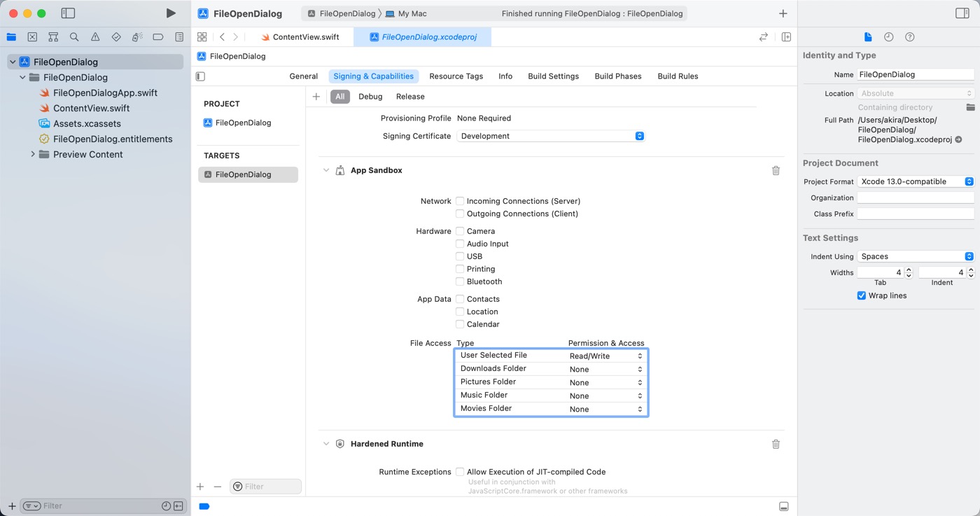The width and height of the screenshot is (980, 516).
Task: Check the Audio Input option
Action: 460,244
